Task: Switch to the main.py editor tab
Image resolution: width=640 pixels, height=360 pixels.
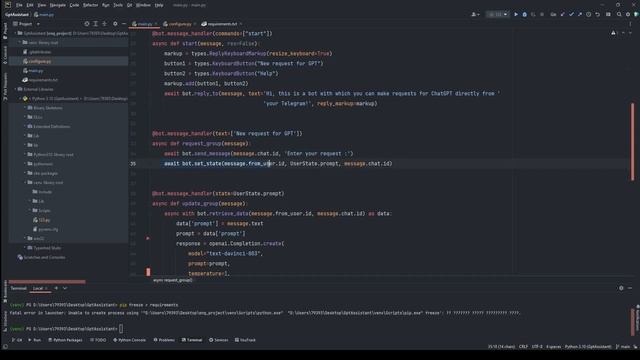Action: (144, 24)
